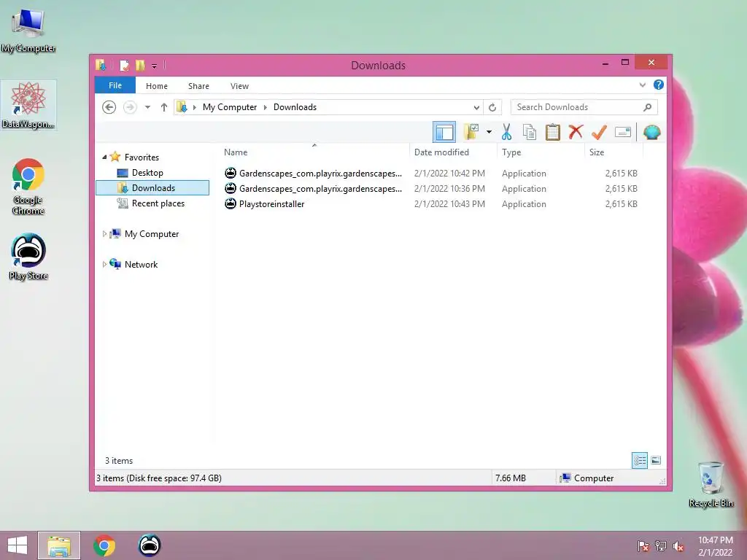Switch to details view button

point(639,460)
